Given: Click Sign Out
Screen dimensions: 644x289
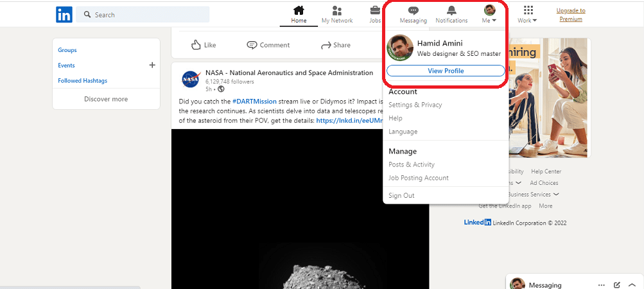Looking at the screenshot, I should (401, 196).
